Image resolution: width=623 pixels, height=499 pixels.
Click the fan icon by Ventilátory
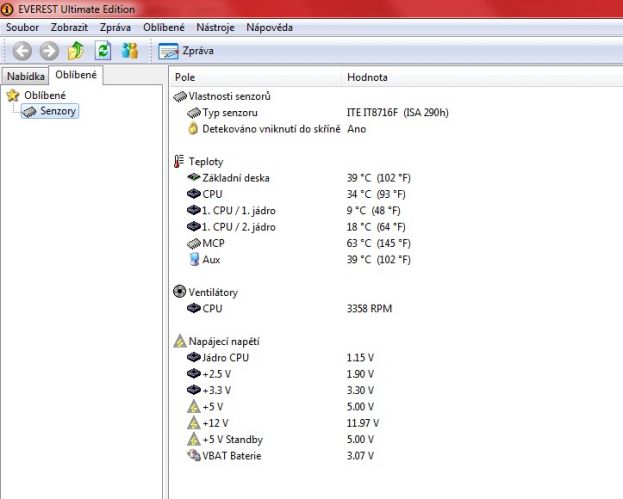click(x=180, y=292)
